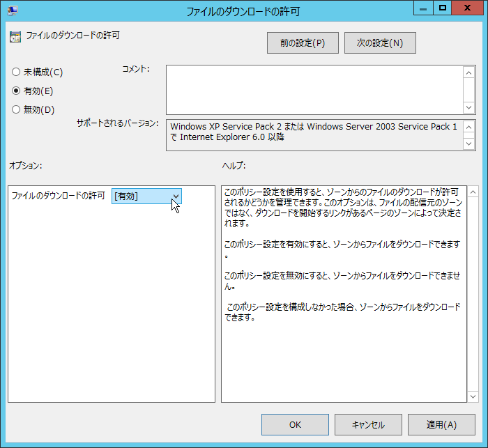Maximize the policy dialog window
The image size is (488, 448).
click(442, 8)
